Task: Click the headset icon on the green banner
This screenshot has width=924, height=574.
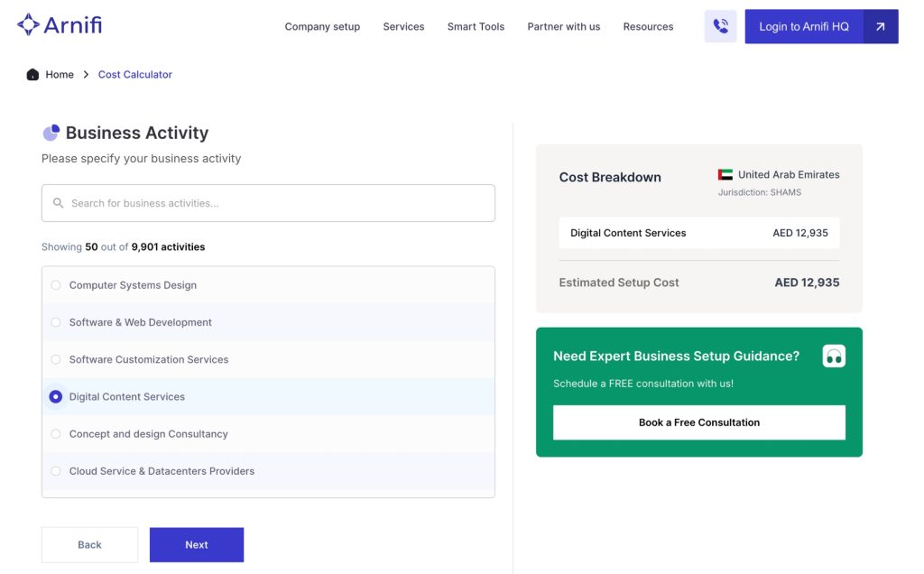Action: coord(833,356)
